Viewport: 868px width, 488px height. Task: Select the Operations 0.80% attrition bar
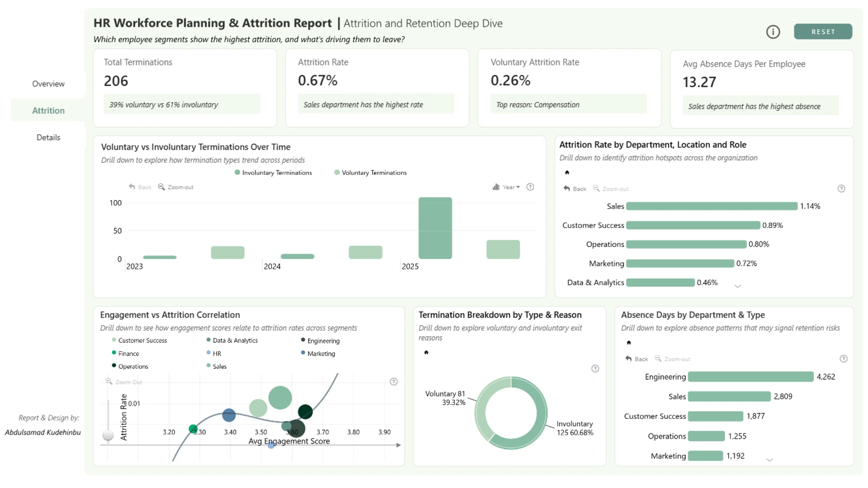[x=686, y=244]
